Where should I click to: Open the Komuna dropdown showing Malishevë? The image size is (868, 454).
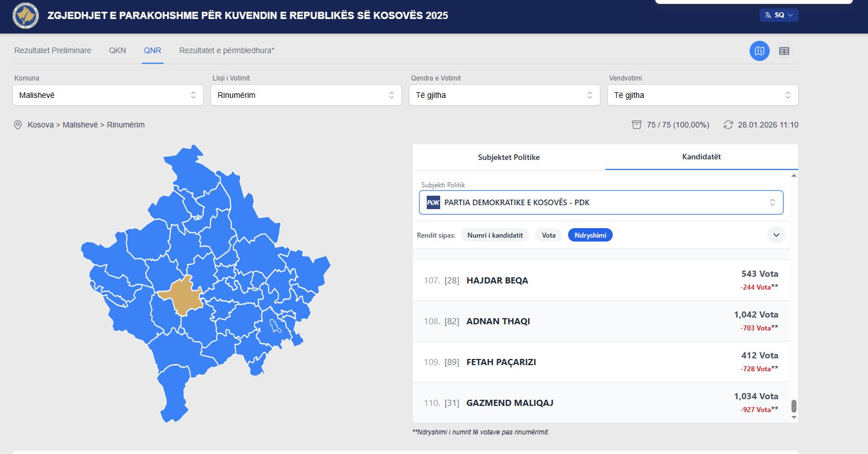(x=108, y=95)
